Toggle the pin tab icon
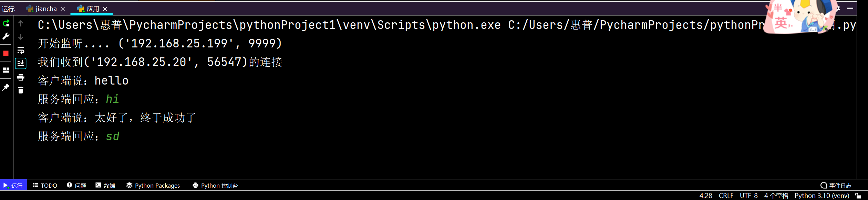Viewport: 868px width, 200px height. tap(6, 87)
